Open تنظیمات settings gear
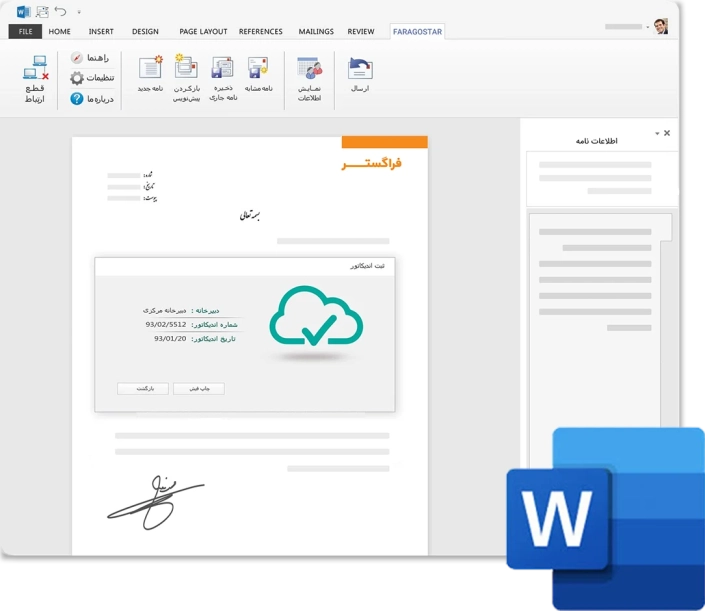Image resolution: width=705 pixels, height=611 pixels. [77, 78]
